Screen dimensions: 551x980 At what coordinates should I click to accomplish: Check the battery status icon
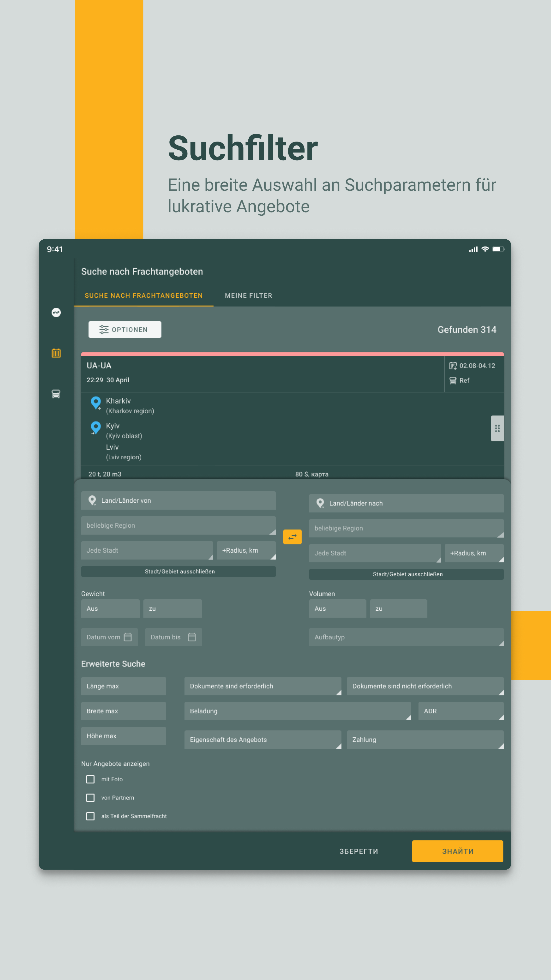coord(498,249)
